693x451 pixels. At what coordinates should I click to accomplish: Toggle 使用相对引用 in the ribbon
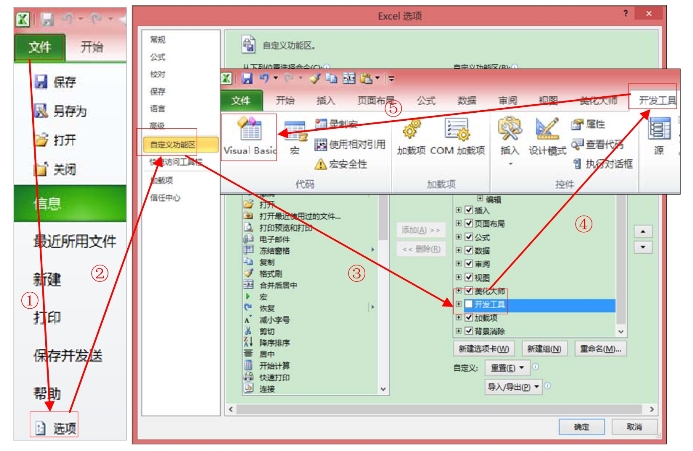click(x=350, y=145)
